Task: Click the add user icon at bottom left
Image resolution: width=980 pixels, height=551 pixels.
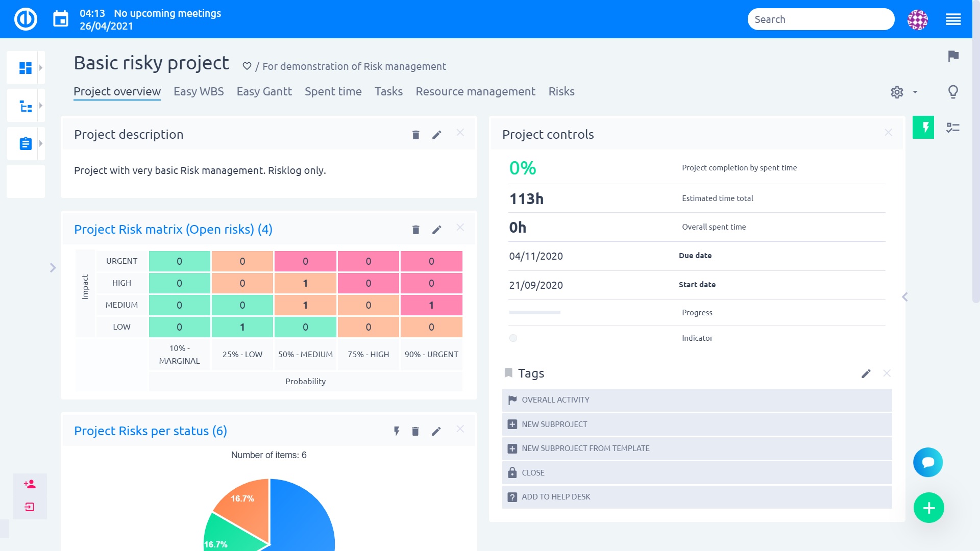Action: tap(30, 484)
